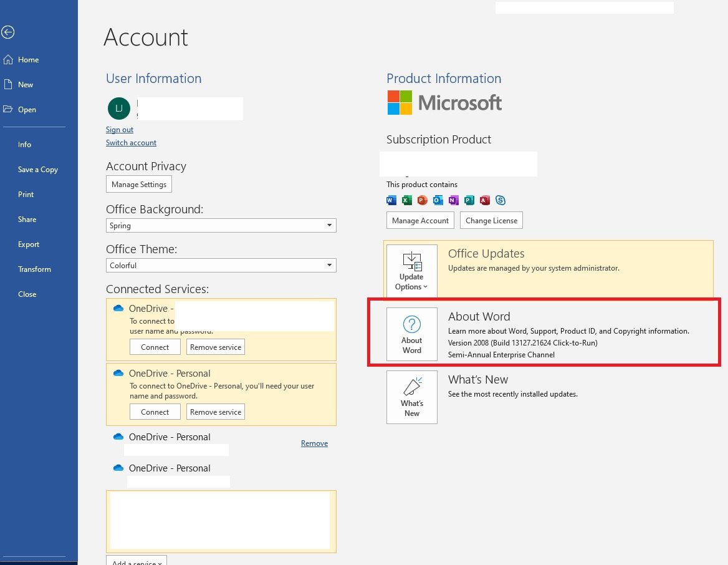The image size is (728, 565).
Task: Click the Sign out link
Action: coord(119,130)
